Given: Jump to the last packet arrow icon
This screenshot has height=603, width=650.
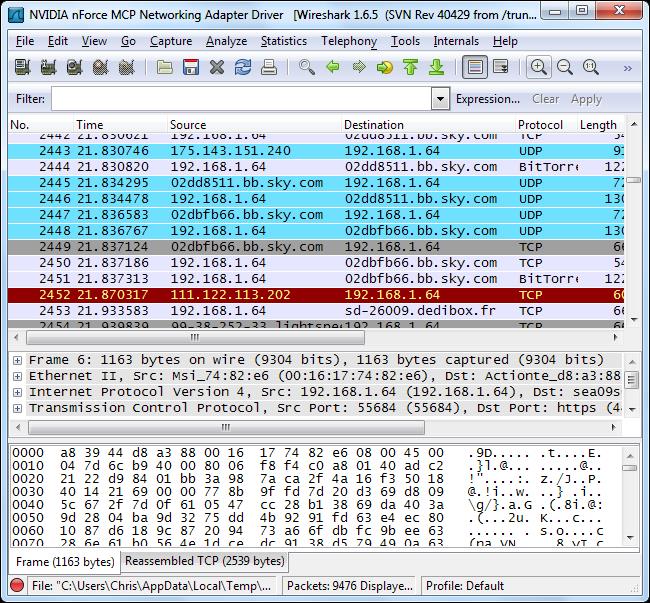Looking at the screenshot, I should [436, 68].
